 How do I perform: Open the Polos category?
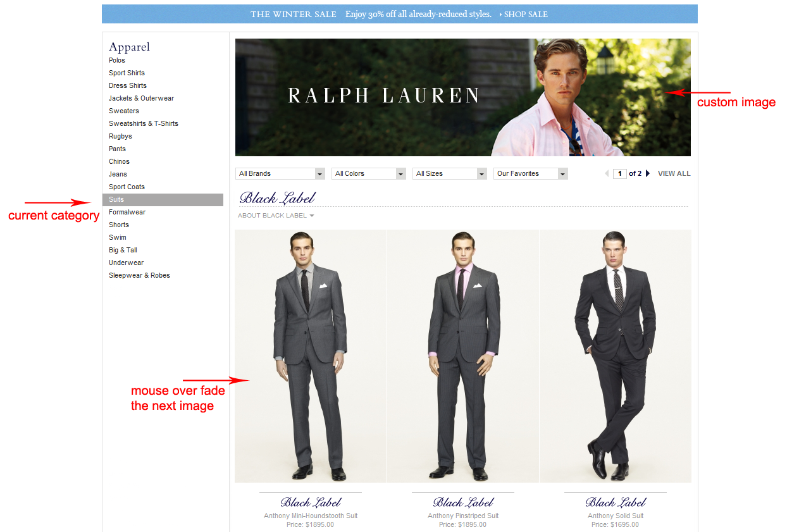pos(117,60)
